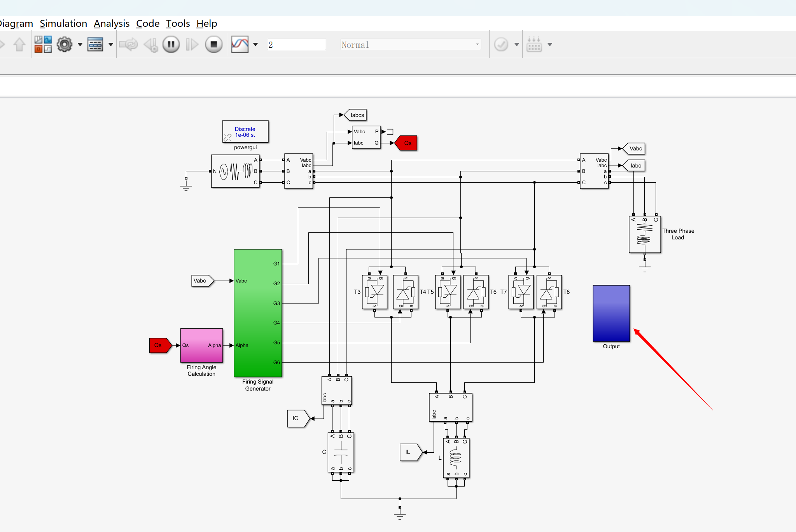Select the inductor branch current measurement block
The image size is (796, 532).
tap(451, 407)
